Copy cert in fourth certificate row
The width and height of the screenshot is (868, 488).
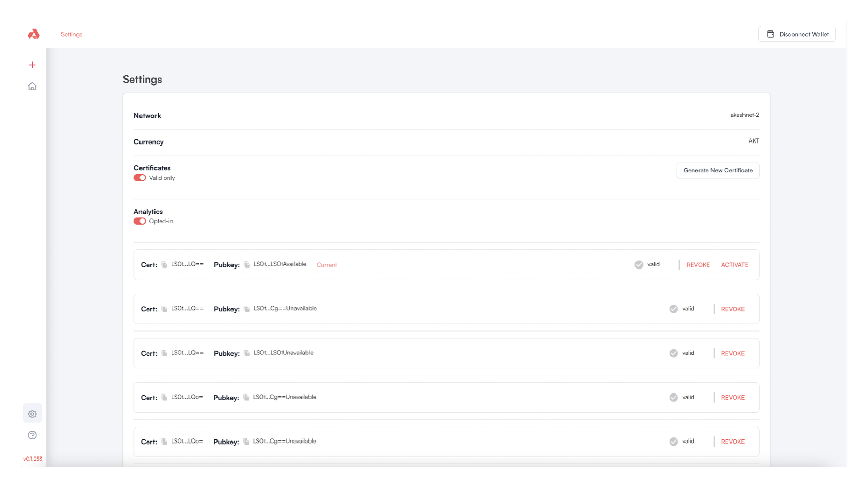point(164,398)
